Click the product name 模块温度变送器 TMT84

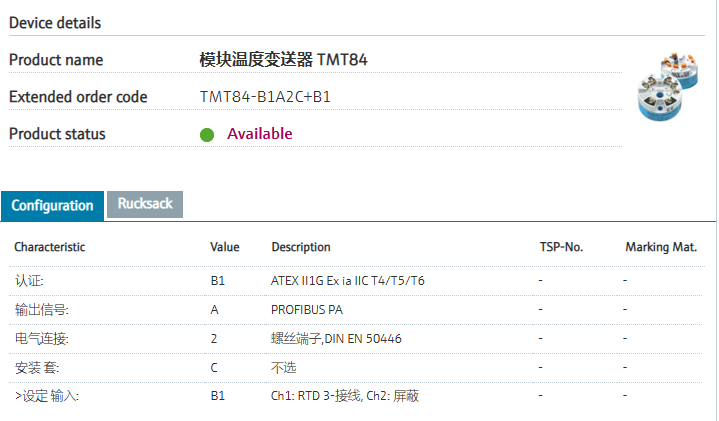click(x=284, y=60)
